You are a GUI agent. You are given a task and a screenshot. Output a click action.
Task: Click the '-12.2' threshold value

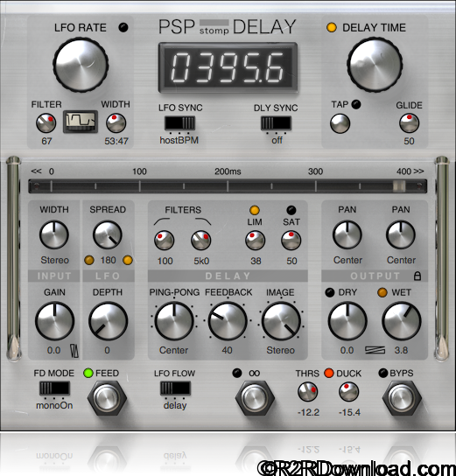coord(308,412)
